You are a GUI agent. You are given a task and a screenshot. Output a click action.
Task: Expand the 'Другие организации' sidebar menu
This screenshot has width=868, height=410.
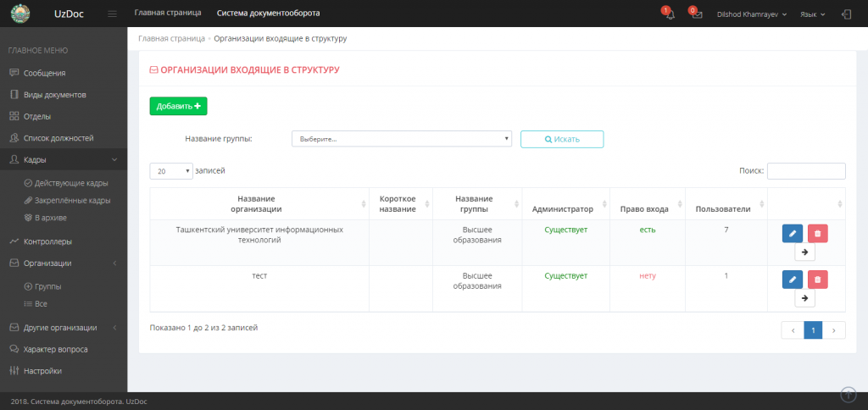pos(64,327)
